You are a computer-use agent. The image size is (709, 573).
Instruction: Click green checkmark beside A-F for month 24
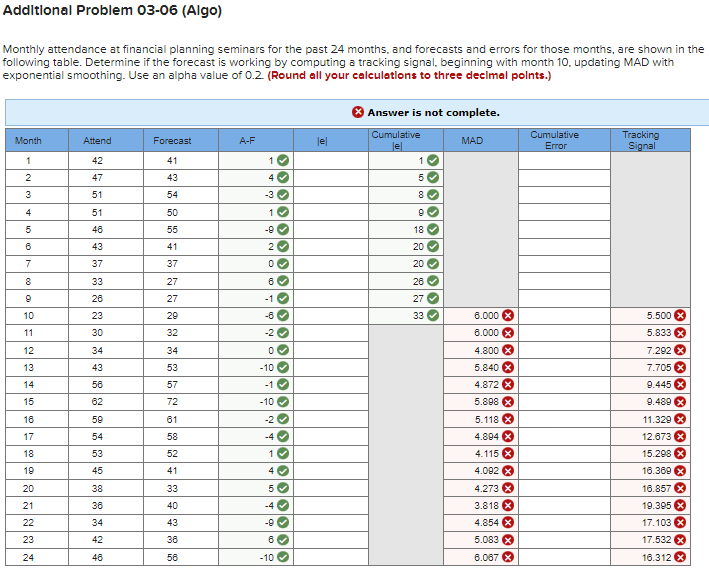pyautogui.click(x=283, y=557)
